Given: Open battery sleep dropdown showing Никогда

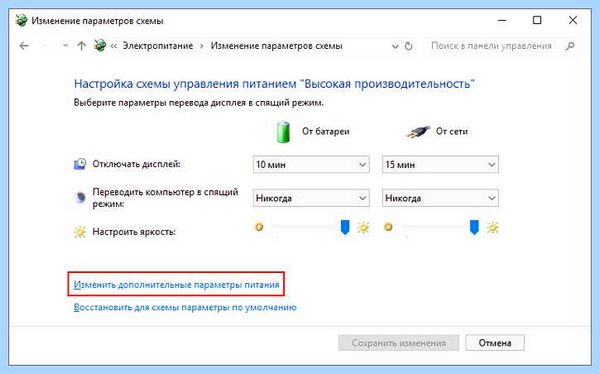Looking at the screenshot, I should pos(311,198).
